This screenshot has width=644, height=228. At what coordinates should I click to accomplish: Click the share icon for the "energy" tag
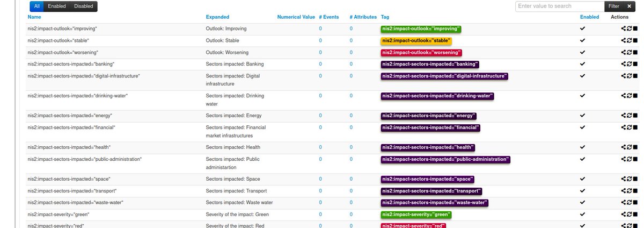[624, 116]
